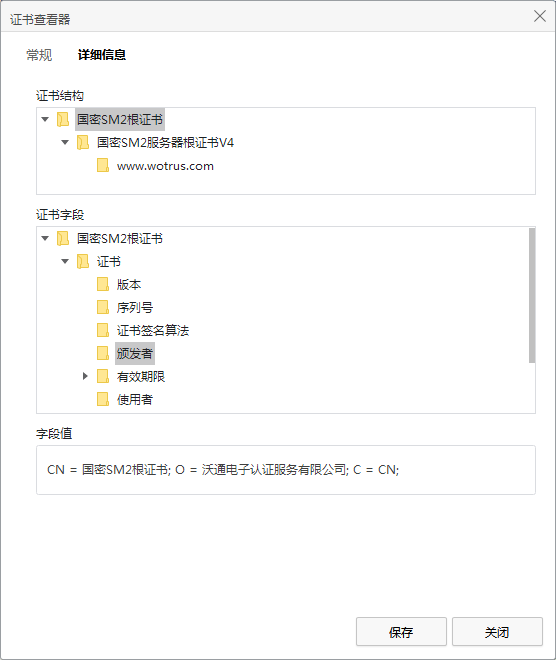Select the 证书 field node
Image resolution: width=556 pixels, height=660 pixels.
pos(109,261)
